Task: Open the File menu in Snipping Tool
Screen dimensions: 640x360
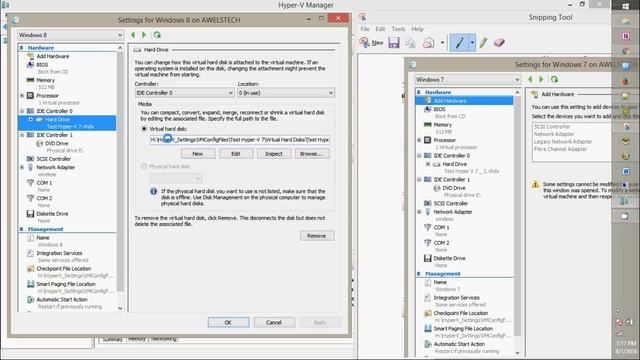Action: click(365, 29)
